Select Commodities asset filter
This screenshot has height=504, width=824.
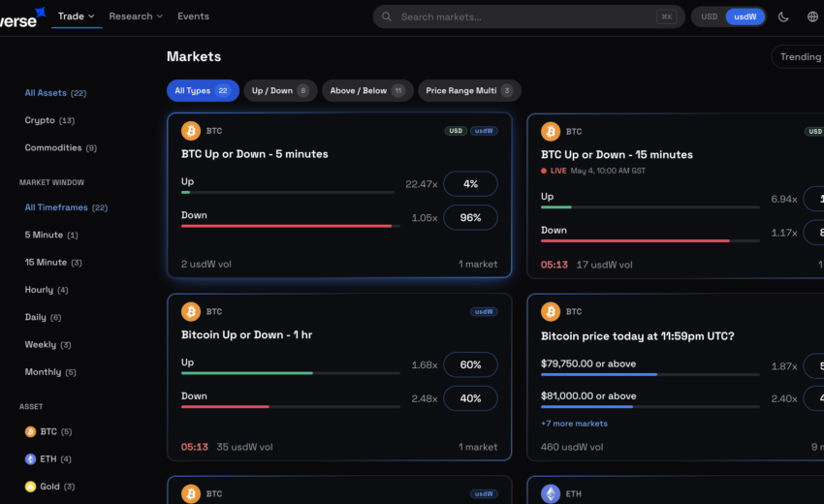pos(60,147)
